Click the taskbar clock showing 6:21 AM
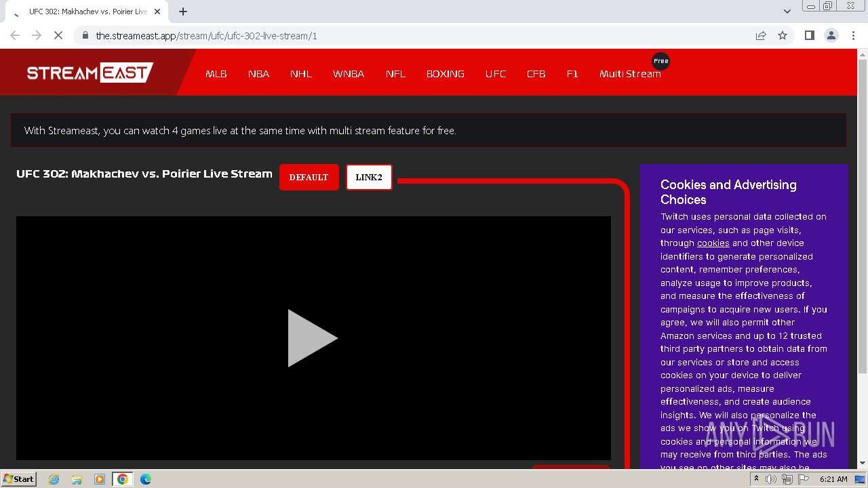 pos(833,479)
